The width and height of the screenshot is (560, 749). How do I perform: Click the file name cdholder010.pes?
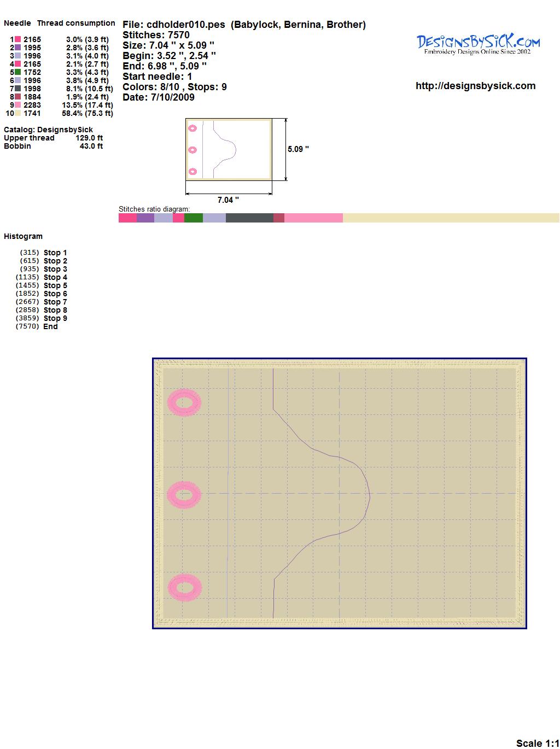pos(186,25)
